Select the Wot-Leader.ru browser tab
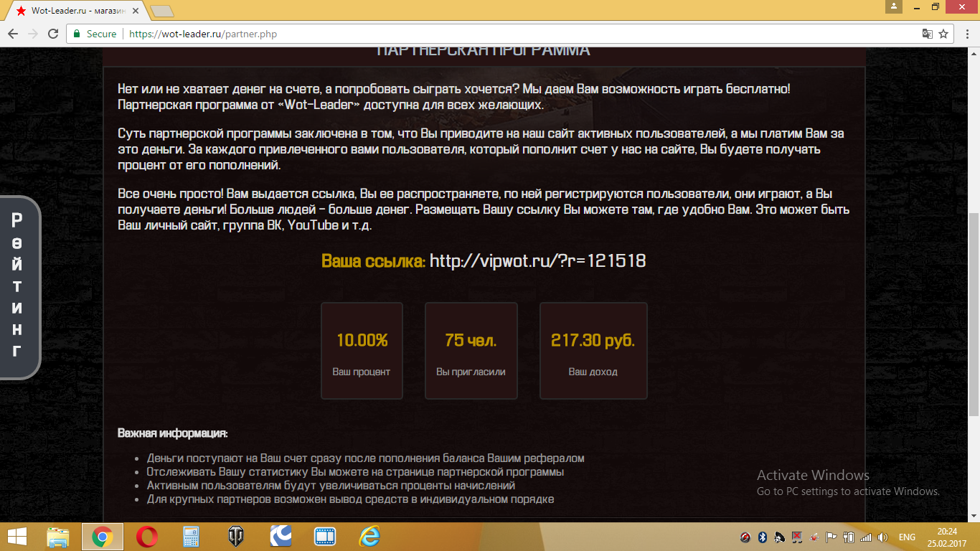 pyautogui.click(x=77, y=11)
